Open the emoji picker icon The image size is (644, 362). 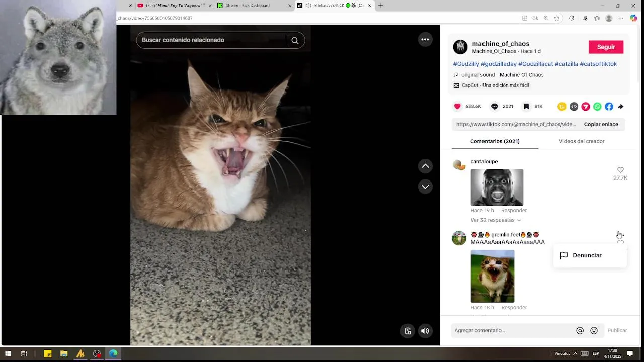coord(594,330)
